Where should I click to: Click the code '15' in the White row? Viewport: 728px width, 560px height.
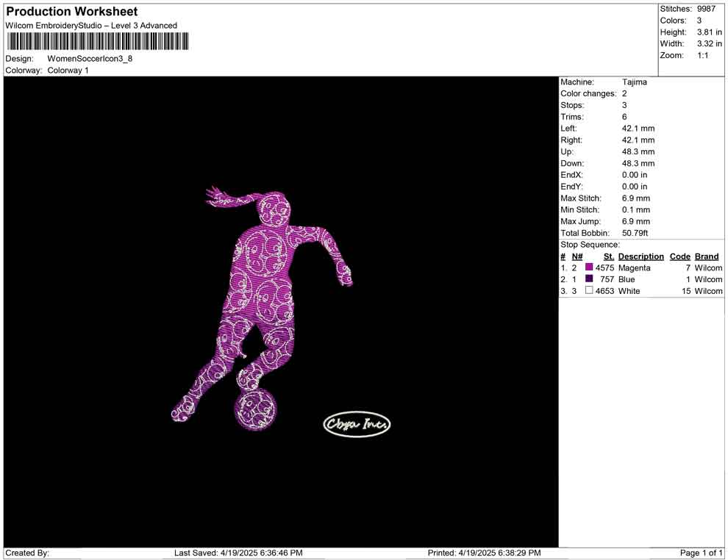tap(686, 291)
